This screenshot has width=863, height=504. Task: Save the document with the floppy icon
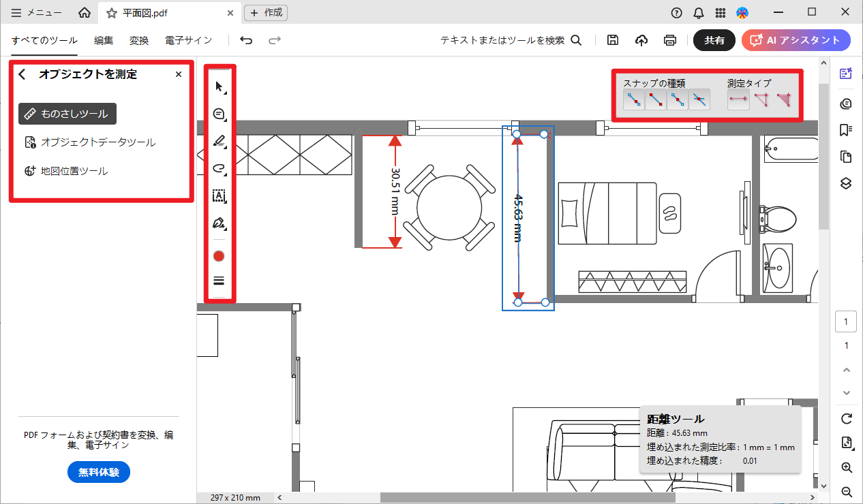point(613,40)
